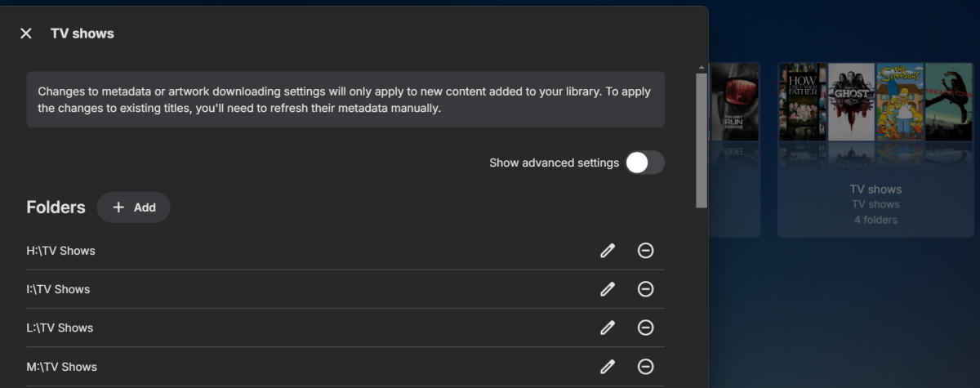This screenshot has height=388, width=980.
Task: Click the I:\TV Shows folder text
Action: [58, 289]
